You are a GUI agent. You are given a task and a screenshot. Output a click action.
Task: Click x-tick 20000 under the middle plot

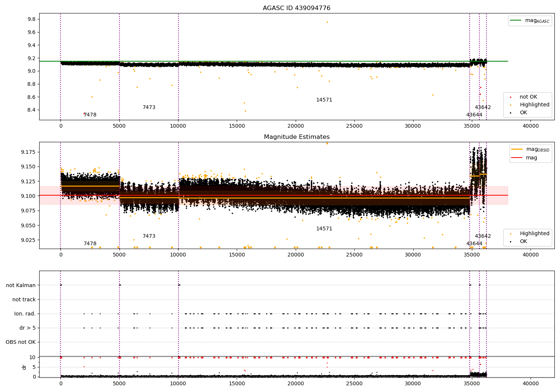point(296,255)
